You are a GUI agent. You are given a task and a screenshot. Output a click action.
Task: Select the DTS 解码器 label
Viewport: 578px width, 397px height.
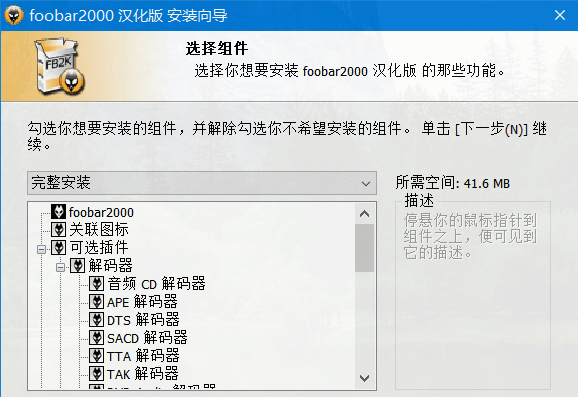143,320
